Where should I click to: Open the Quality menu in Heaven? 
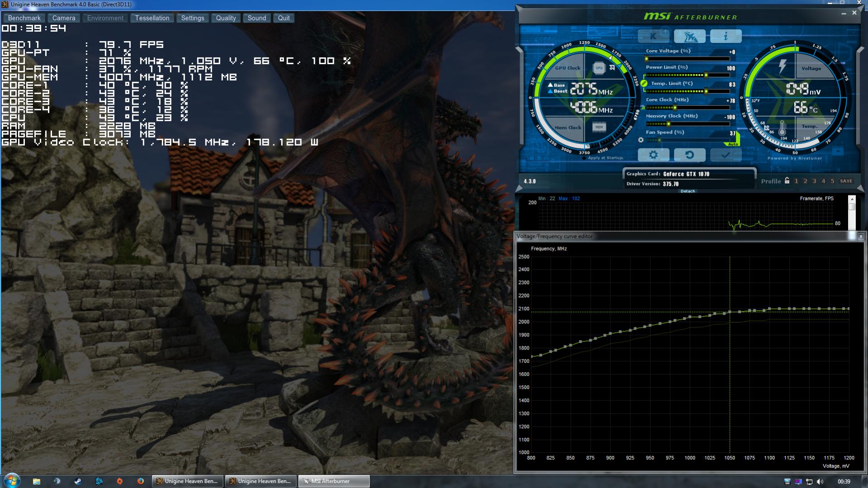click(x=226, y=18)
